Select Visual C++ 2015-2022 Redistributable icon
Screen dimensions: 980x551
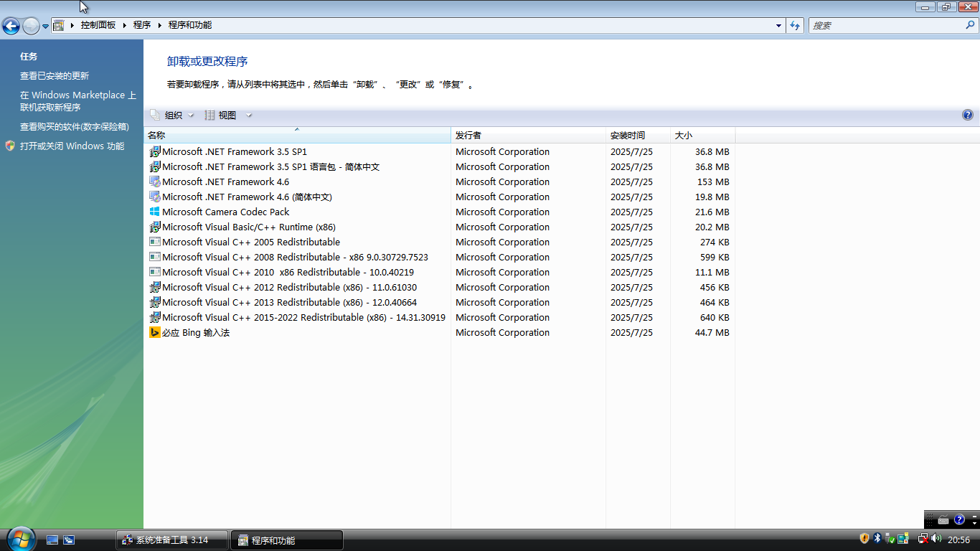tap(154, 317)
